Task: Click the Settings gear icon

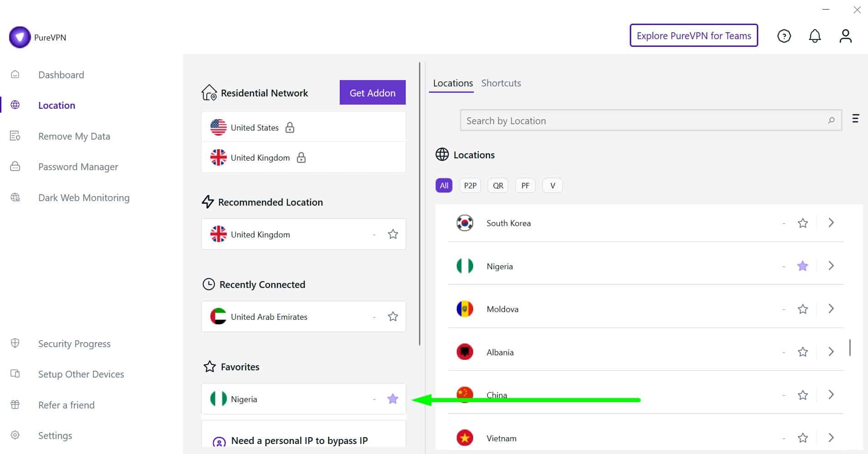Action: point(15,435)
